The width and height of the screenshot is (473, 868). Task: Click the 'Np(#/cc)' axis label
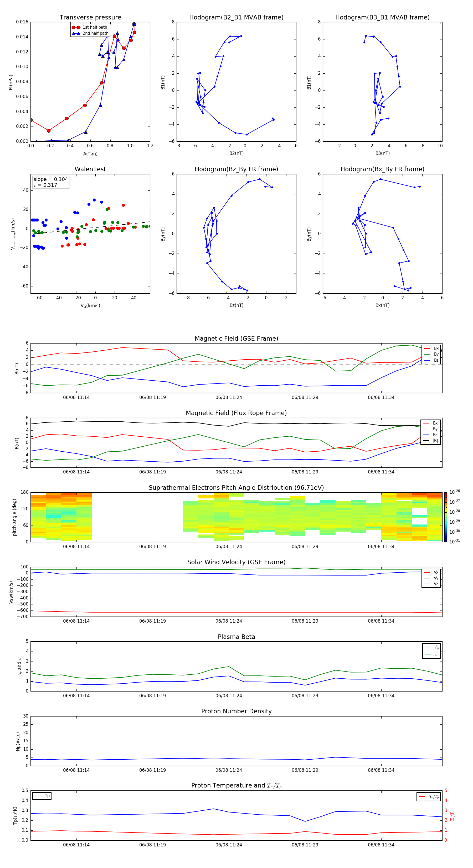[x=18, y=741]
